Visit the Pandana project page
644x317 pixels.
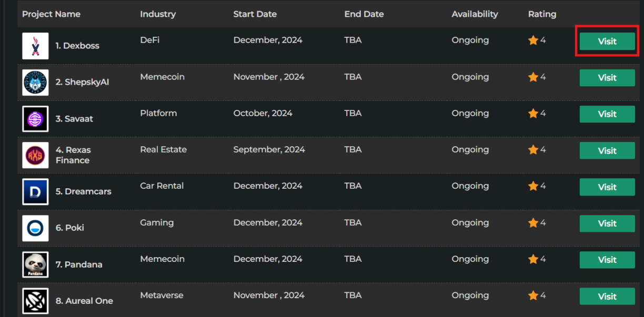pos(607,260)
